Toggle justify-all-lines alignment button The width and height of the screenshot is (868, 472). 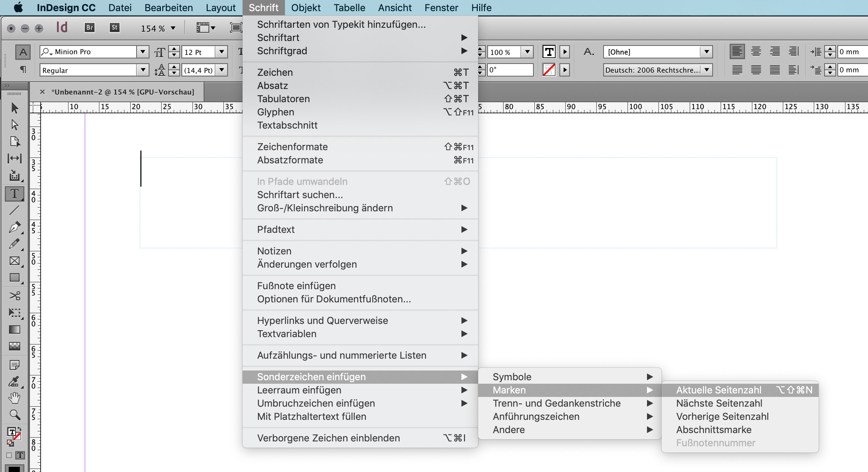(x=775, y=70)
